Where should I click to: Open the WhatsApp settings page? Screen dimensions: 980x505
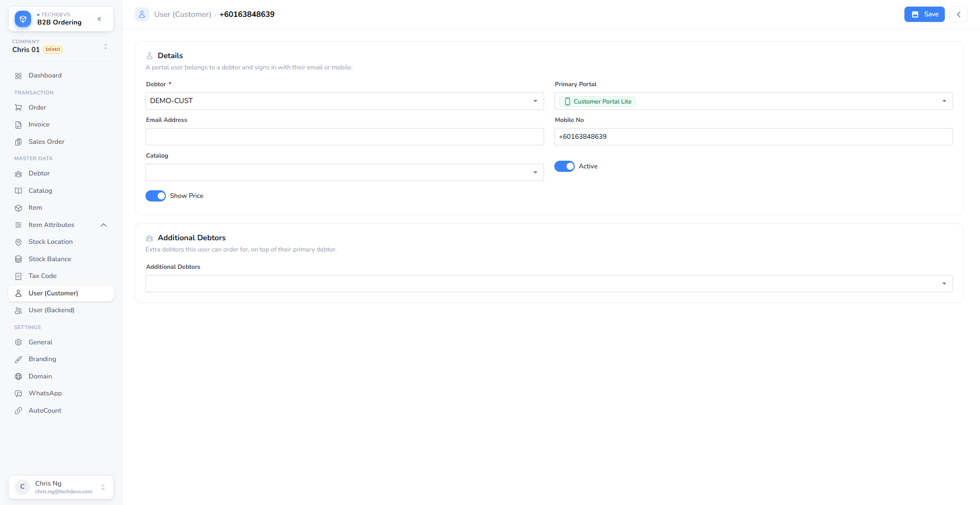(x=61, y=393)
